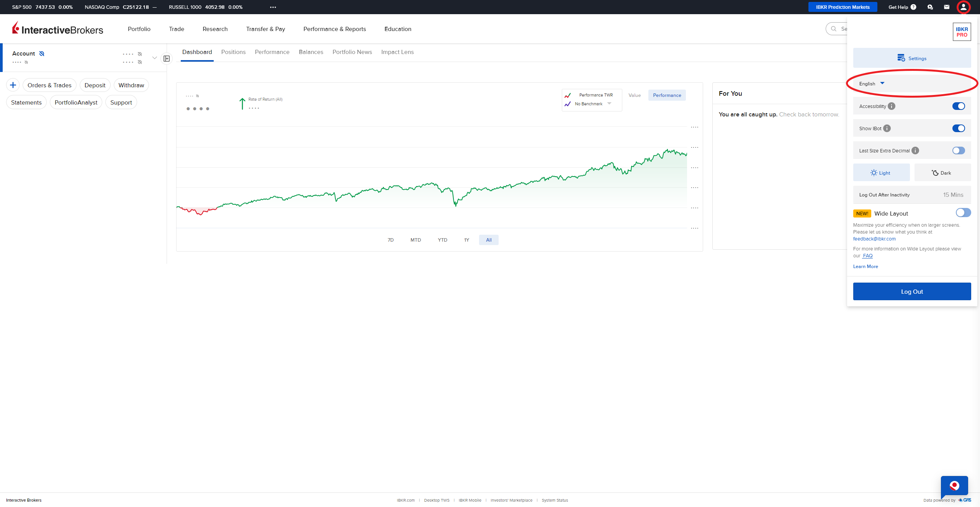The height and width of the screenshot is (507, 980).
Task: Open the Performance & Reports menu
Action: pyautogui.click(x=335, y=29)
